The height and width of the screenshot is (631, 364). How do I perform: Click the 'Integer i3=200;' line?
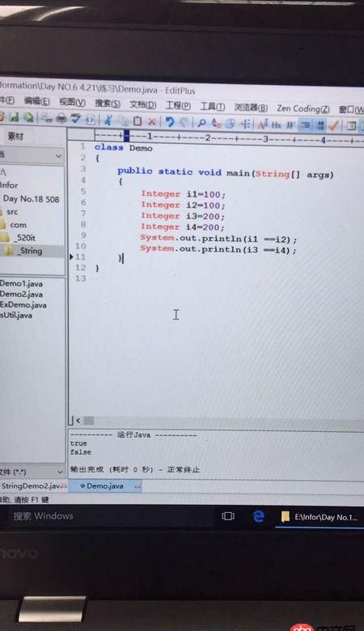(183, 216)
